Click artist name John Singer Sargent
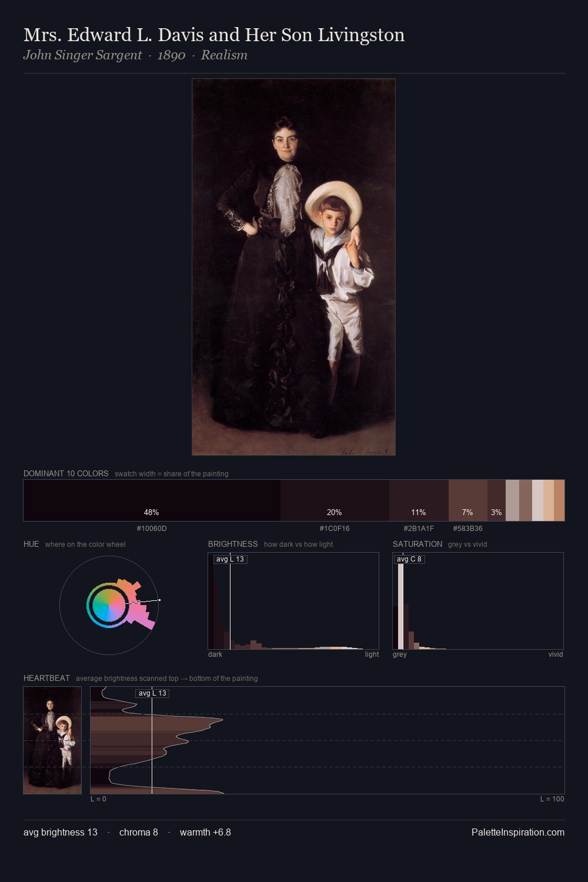The height and width of the screenshot is (882, 588). coord(83,55)
